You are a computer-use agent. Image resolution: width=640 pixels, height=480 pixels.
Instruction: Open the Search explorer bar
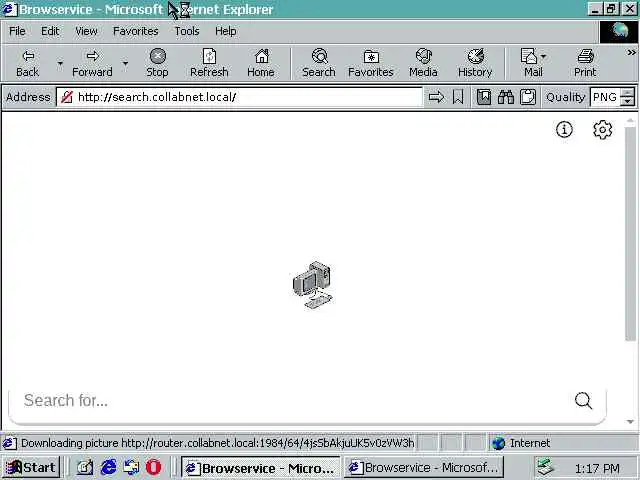pyautogui.click(x=319, y=63)
